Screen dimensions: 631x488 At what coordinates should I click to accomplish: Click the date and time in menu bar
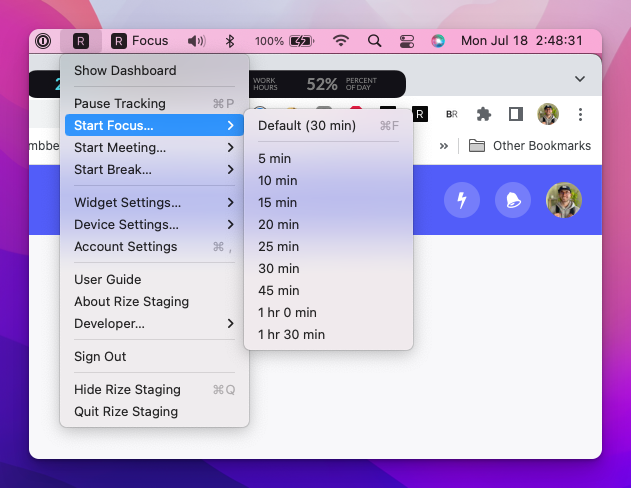click(x=522, y=41)
